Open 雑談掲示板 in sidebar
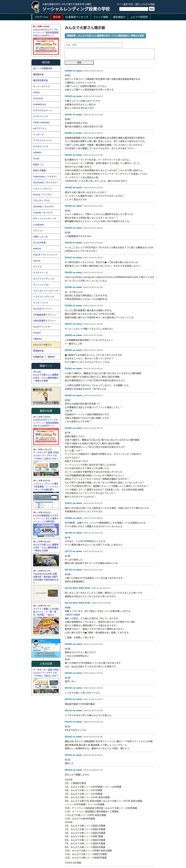 click(x=46, y=75)
